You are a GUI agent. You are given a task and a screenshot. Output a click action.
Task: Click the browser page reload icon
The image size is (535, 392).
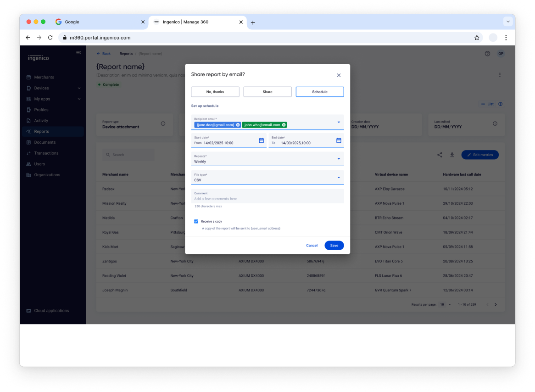click(x=50, y=38)
